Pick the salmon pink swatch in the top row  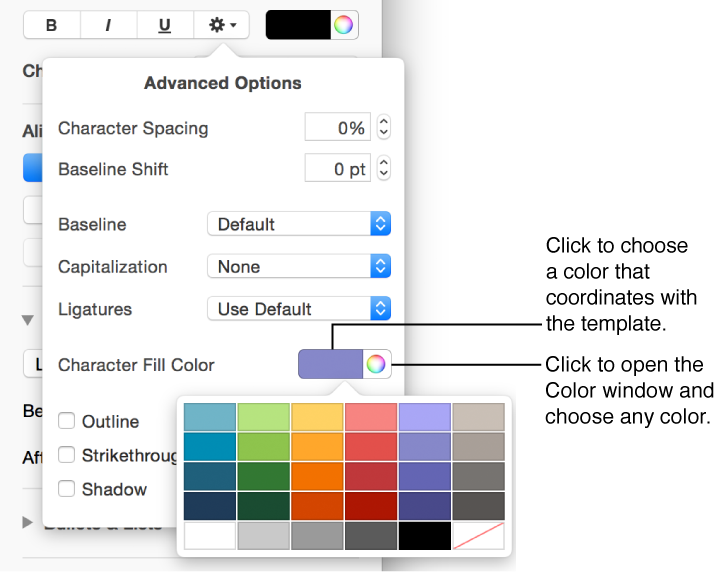371,417
